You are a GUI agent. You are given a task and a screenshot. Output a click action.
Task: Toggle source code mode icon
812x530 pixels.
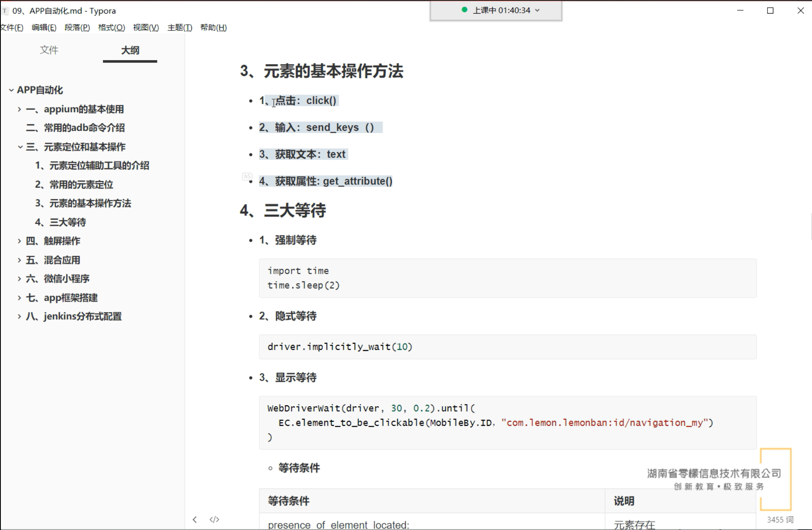point(214,519)
